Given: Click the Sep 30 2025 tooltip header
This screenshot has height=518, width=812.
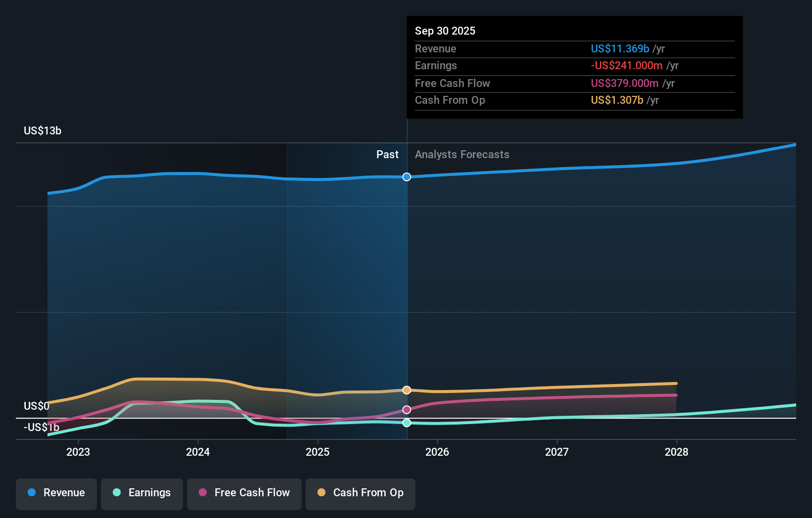Looking at the screenshot, I should 445,31.
